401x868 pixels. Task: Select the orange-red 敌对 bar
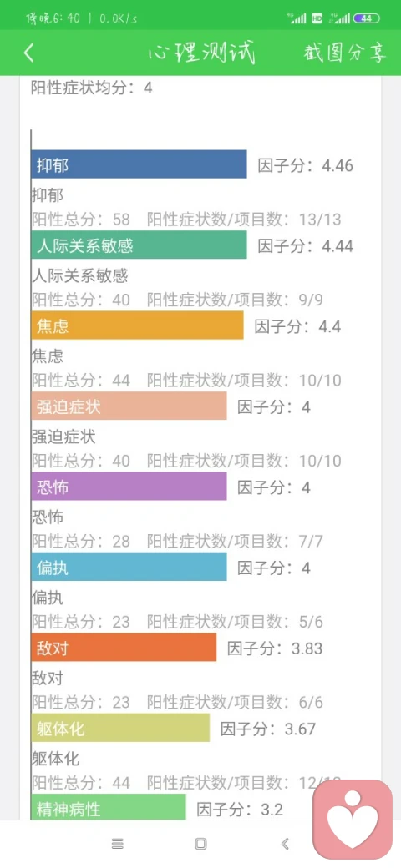click(124, 647)
